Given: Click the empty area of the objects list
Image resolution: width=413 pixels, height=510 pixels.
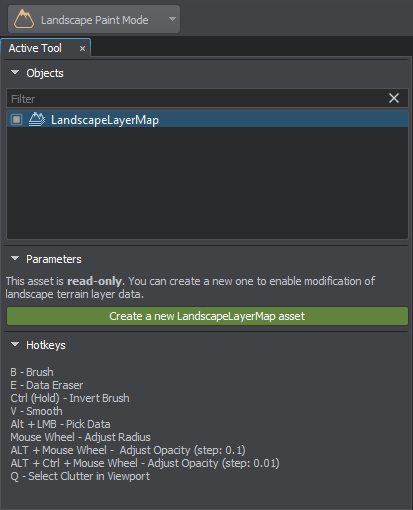Looking at the screenshot, I should (207, 183).
